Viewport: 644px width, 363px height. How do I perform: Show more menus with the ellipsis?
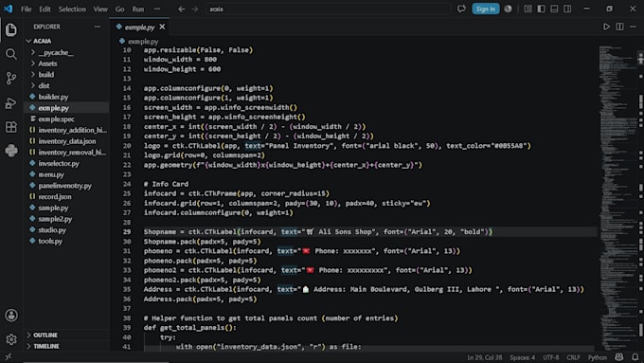pos(157,9)
